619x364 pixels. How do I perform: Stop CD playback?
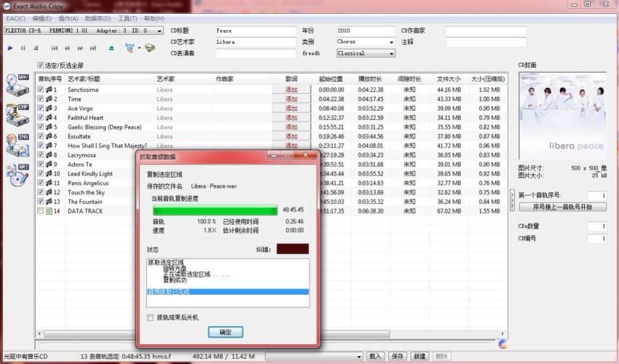36,48
